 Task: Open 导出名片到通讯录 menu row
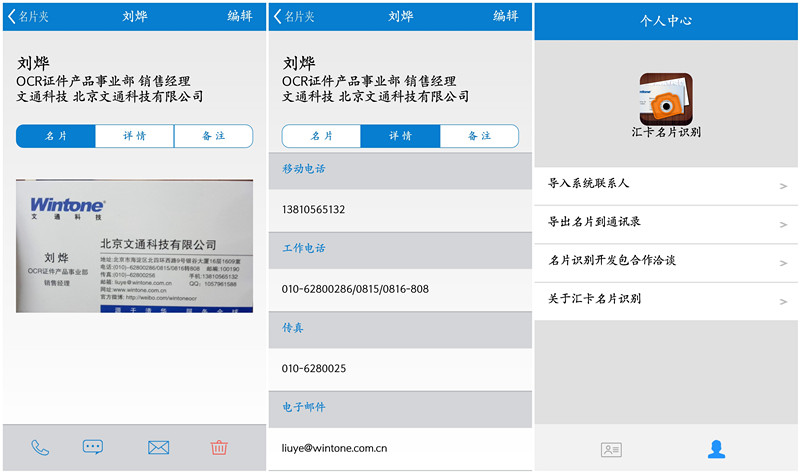pyautogui.click(x=666, y=225)
